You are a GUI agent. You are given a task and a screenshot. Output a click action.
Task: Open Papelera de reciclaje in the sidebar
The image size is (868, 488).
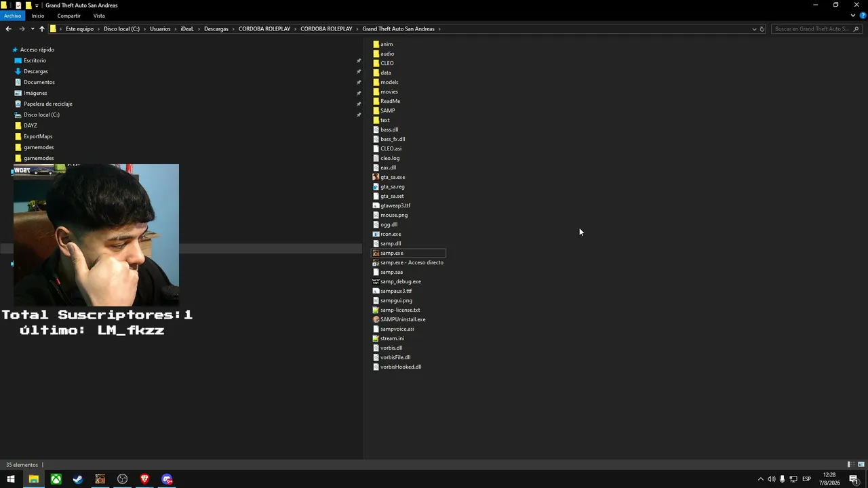pyautogui.click(x=48, y=104)
